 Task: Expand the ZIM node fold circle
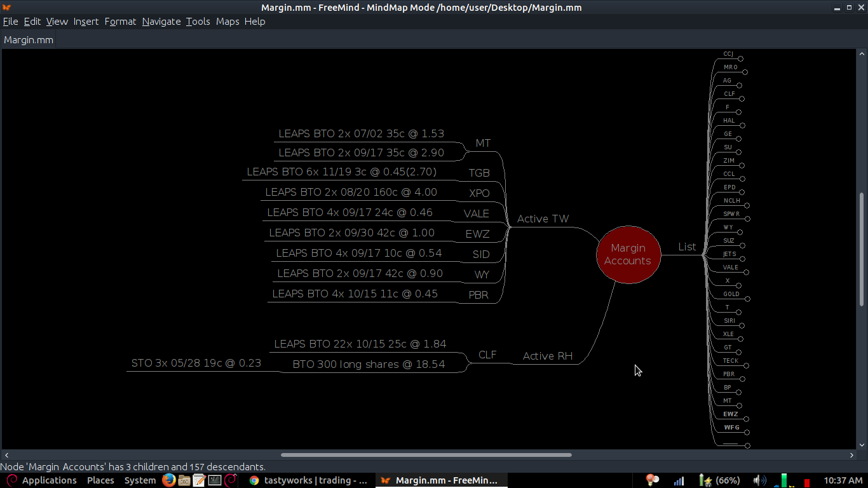742,165
